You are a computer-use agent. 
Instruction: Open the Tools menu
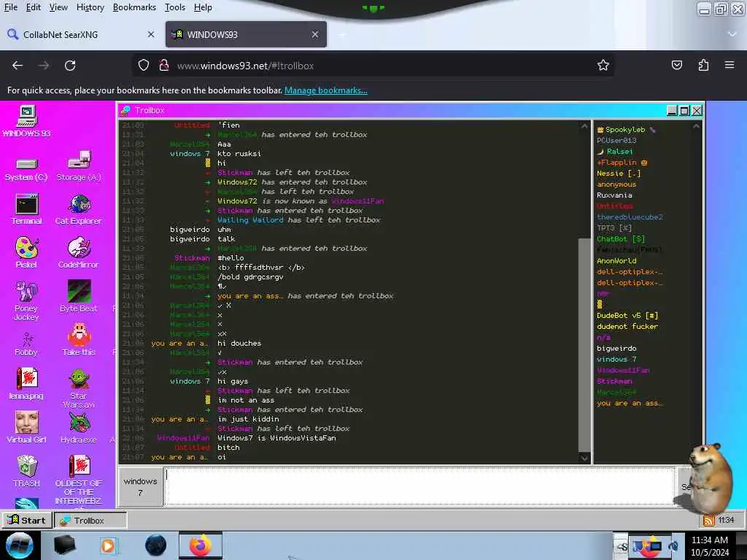(x=175, y=7)
